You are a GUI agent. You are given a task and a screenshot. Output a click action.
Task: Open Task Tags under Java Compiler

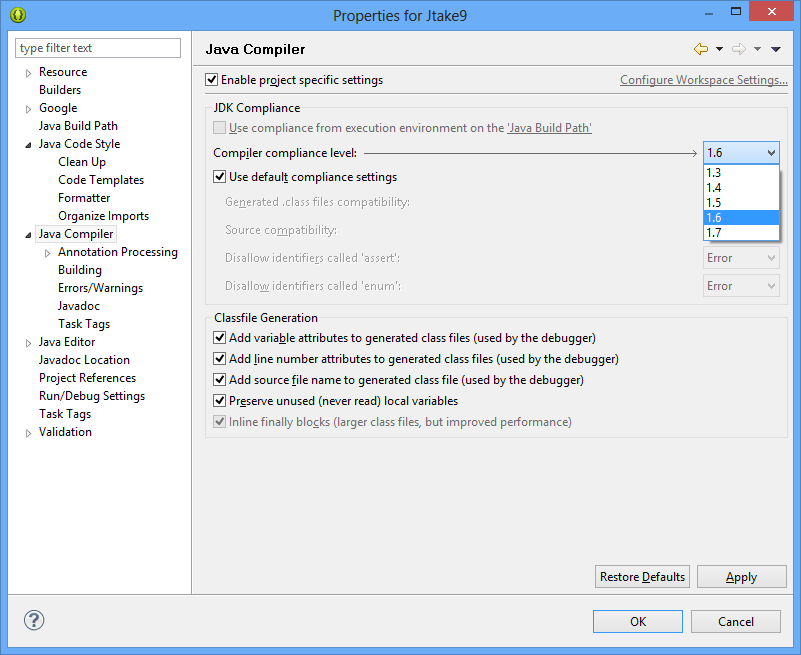[84, 324]
